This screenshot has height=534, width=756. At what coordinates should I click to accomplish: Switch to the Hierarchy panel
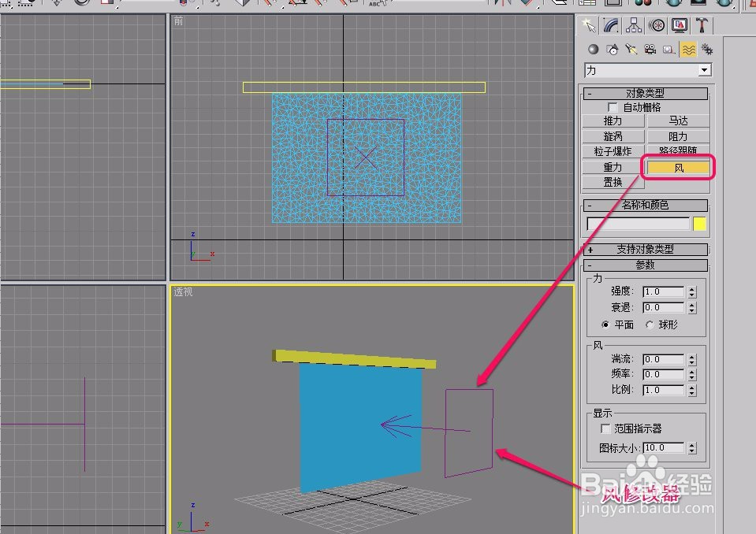[x=633, y=25]
